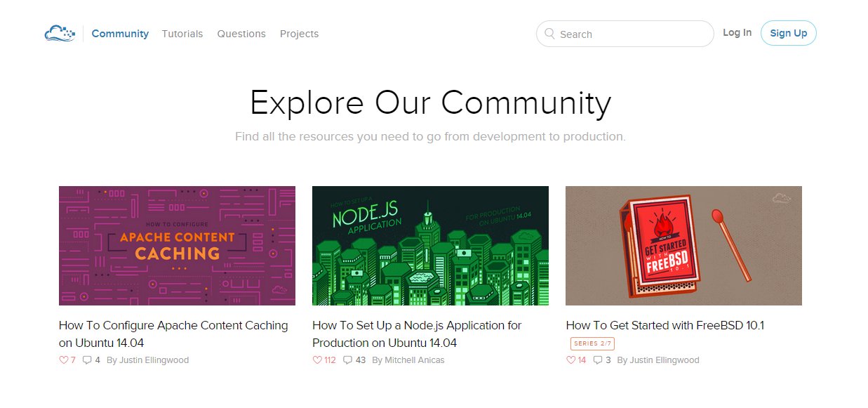Viewport: 868px width, 408px height.
Task: Click the Sign Up button
Action: click(789, 33)
